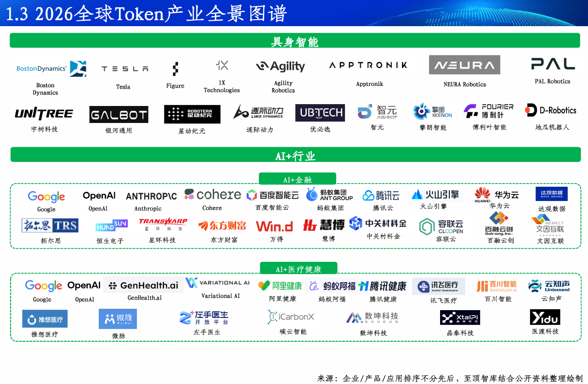Select the Figure robotics logo
Viewport: 588px width, 384px height.
pyautogui.click(x=175, y=69)
